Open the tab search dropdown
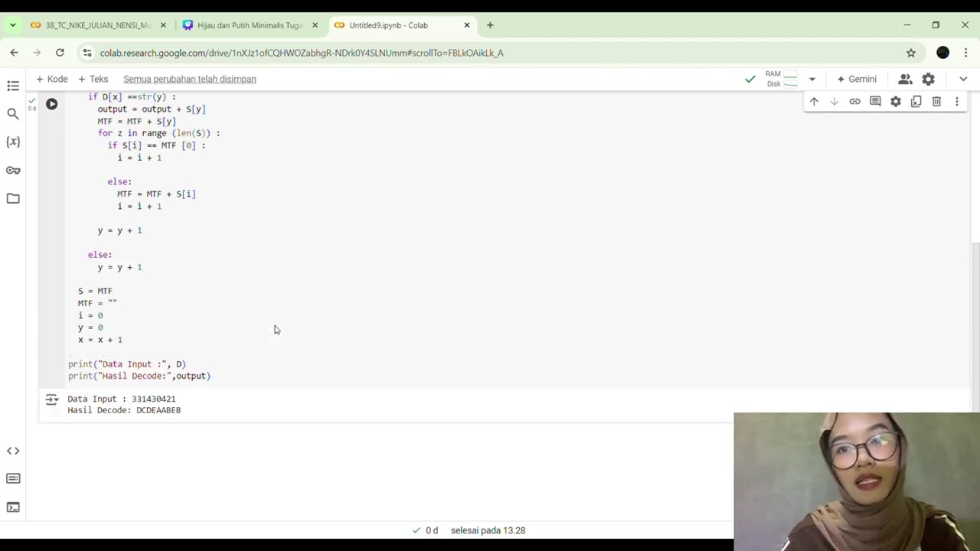The width and height of the screenshot is (980, 551). point(13,25)
